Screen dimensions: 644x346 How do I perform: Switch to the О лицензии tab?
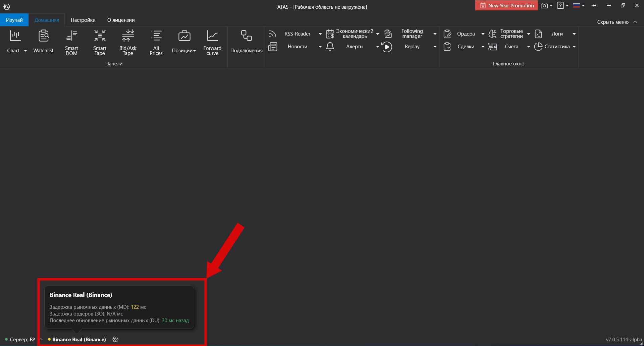pyautogui.click(x=121, y=20)
